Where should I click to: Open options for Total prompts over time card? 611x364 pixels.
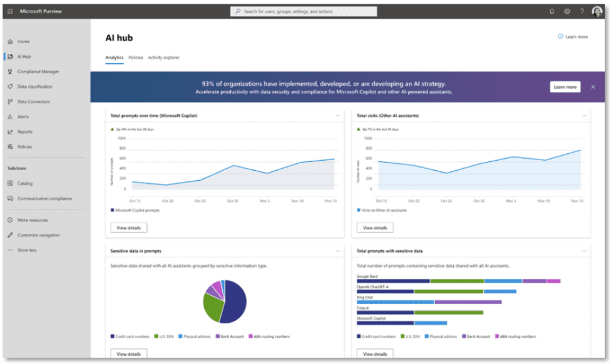coord(338,116)
